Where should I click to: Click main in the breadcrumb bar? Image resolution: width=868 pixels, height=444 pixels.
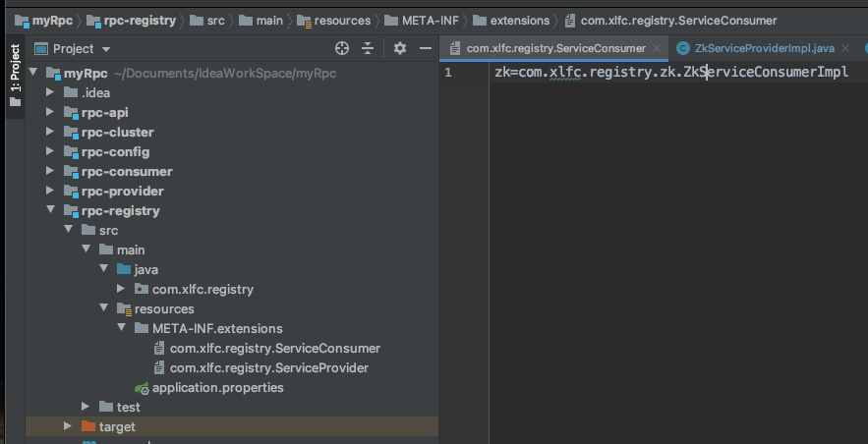[269, 21]
